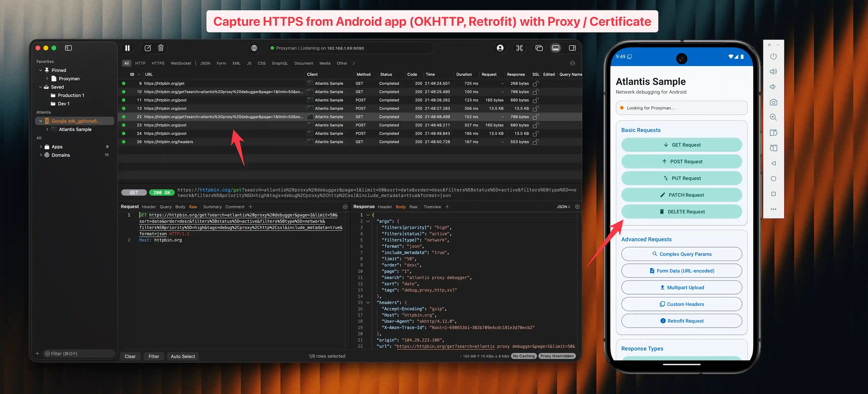
Task: Pause capturing traffic in Proxyman
Action: point(127,48)
